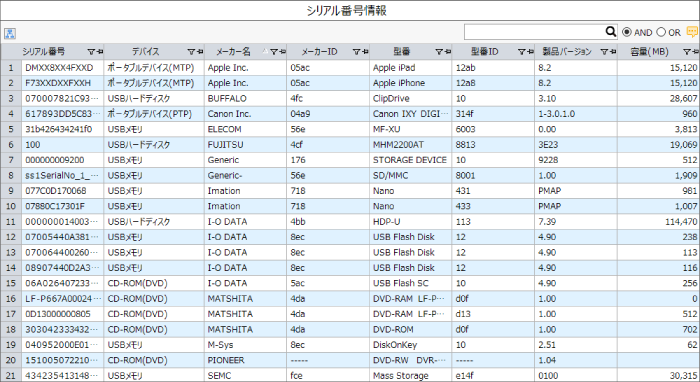
Task: Open filter for 容量(MB) column
Action: coord(688,52)
